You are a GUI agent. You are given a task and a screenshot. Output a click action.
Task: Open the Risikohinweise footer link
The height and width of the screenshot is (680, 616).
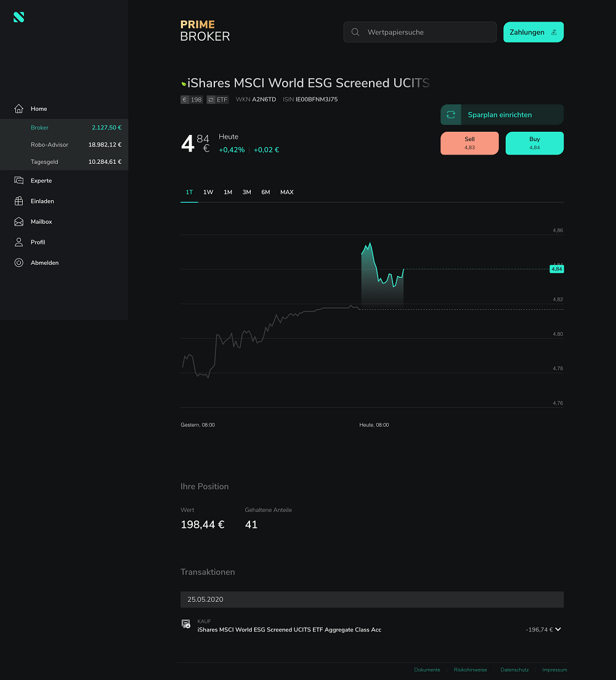click(x=470, y=670)
